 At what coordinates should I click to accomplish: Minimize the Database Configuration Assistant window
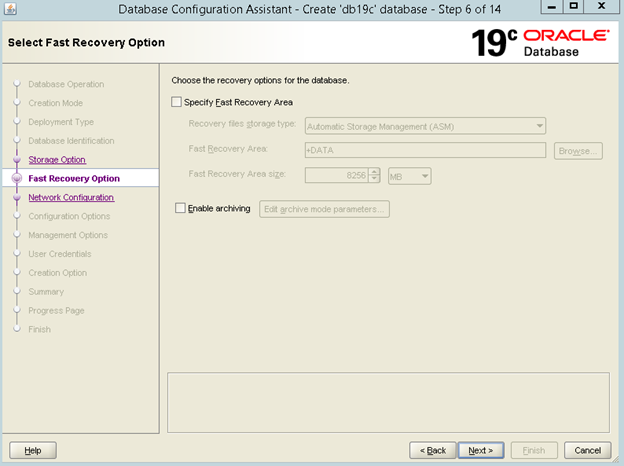552,6
